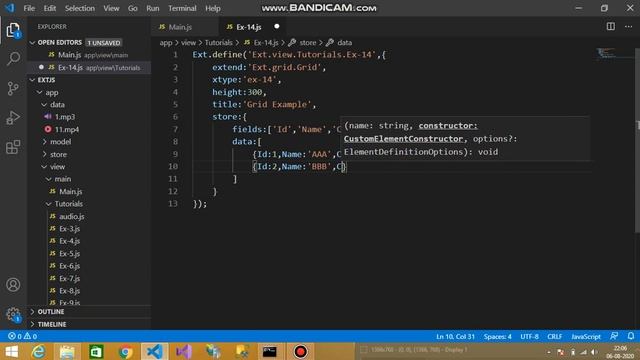
Task: Open Help menu
Action: click(x=213, y=8)
